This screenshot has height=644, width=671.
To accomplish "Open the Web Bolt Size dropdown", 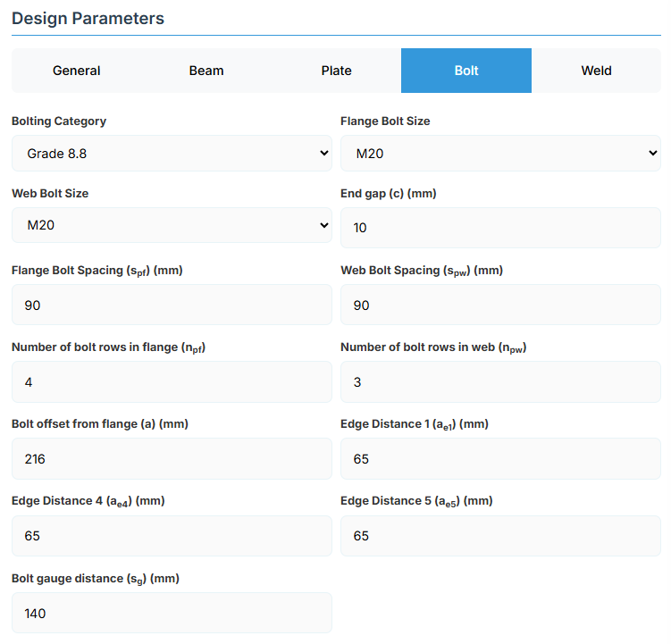I will tap(172, 226).
